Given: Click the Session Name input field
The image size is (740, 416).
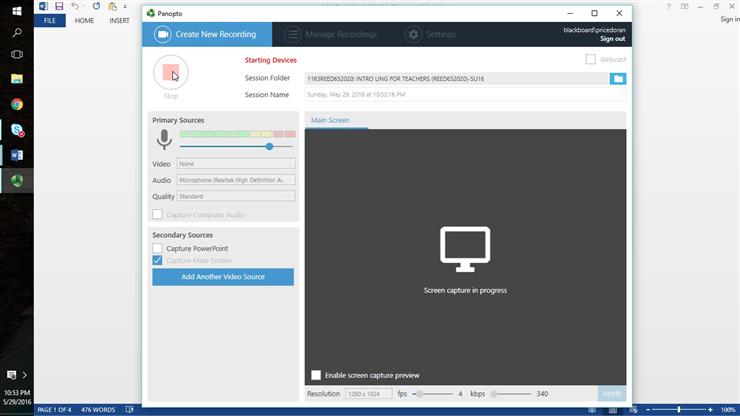Looking at the screenshot, I should pyautogui.click(x=465, y=95).
